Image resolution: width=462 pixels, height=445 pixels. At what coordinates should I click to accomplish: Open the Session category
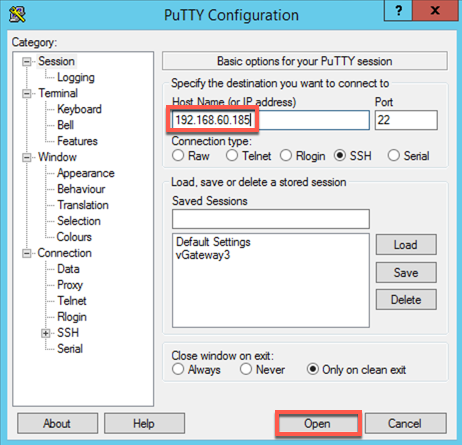click(56, 61)
